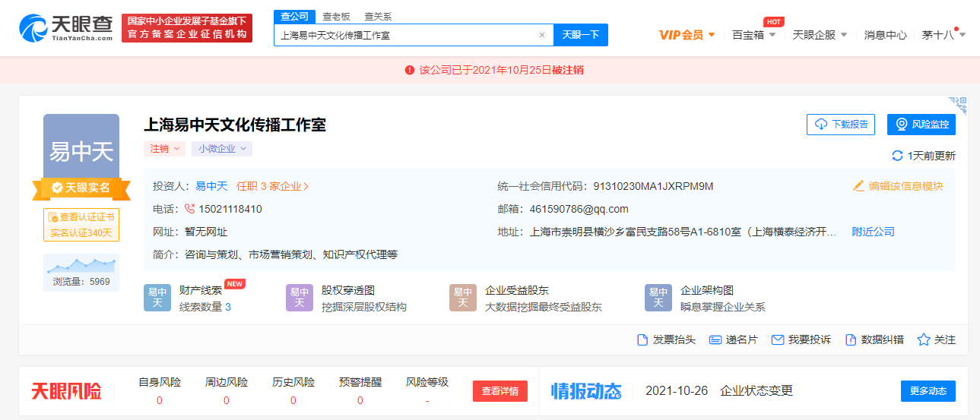The height and width of the screenshot is (420, 980).
Task: Click the 更多动态 button
Action: pyautogui.click(x=928, y=391)
